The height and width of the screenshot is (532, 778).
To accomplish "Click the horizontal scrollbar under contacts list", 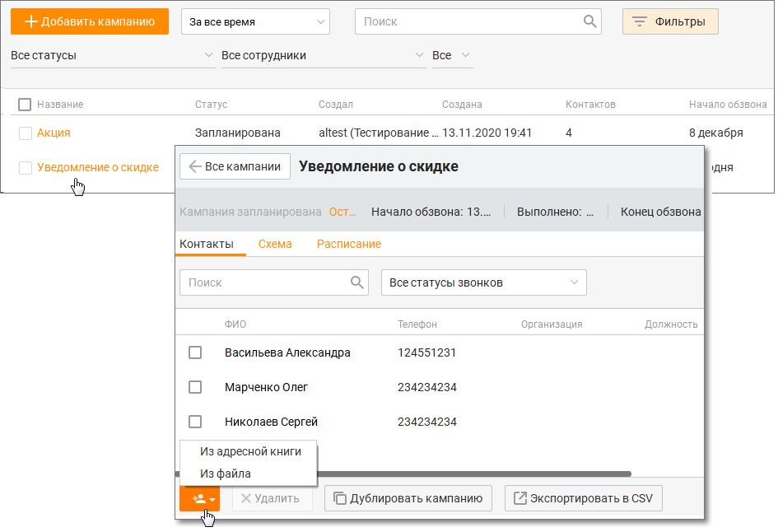I will tap(474, 474).
